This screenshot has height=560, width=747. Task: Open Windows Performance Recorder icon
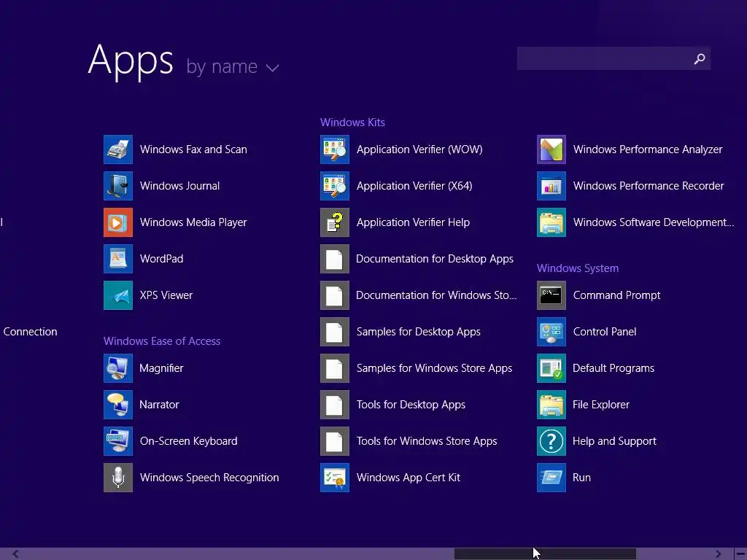[551, 186]
